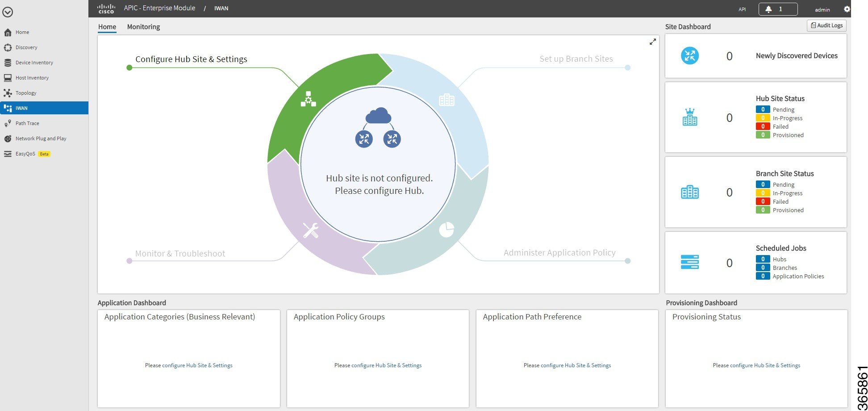Open the admin user menu
Screen dimensions: 868x411
(x=822, y=9)
